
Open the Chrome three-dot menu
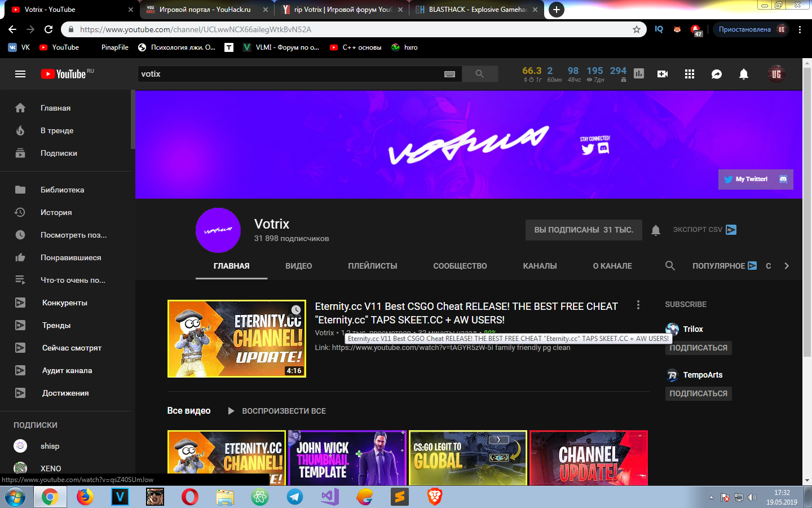(x=800, y=29)
